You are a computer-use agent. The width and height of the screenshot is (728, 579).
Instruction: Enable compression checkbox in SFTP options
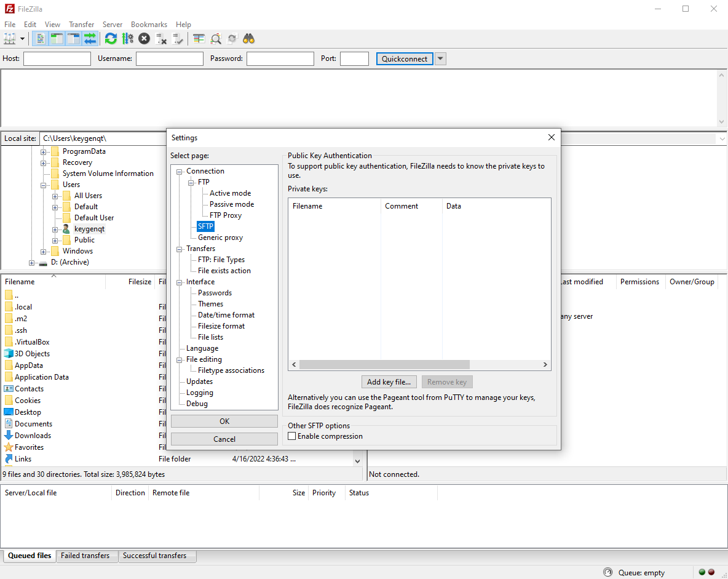point(292,436)
